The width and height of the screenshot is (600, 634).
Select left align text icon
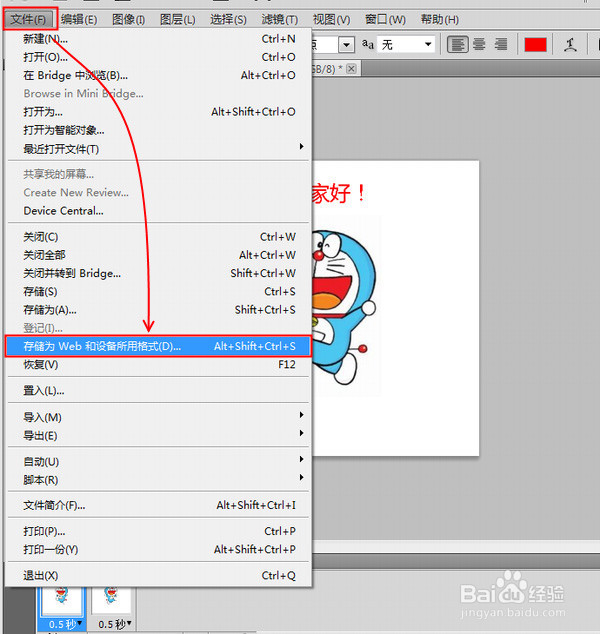coord(457,44)
